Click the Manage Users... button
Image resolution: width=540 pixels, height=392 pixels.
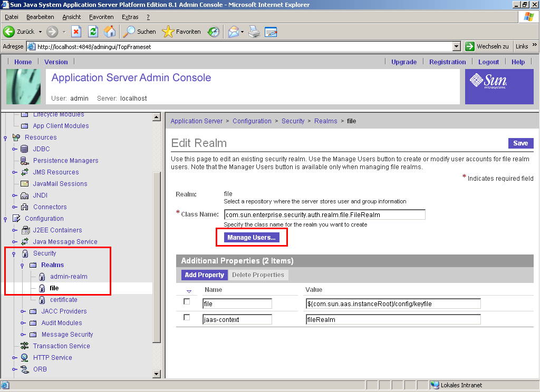[252, 238]
